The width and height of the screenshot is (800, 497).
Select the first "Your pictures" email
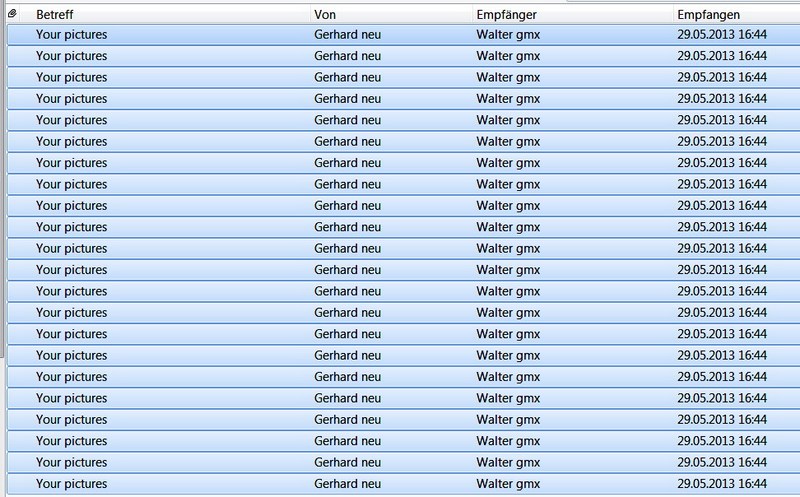point(71,34)
